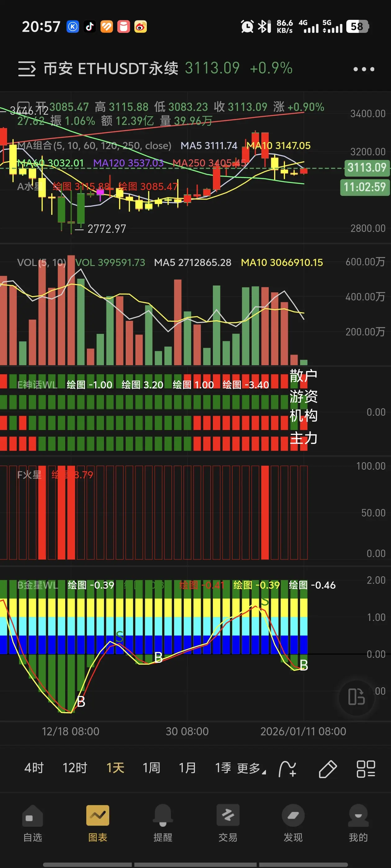
Task: Go to the 交易 trade tab
Action: [x=228, y=823]
